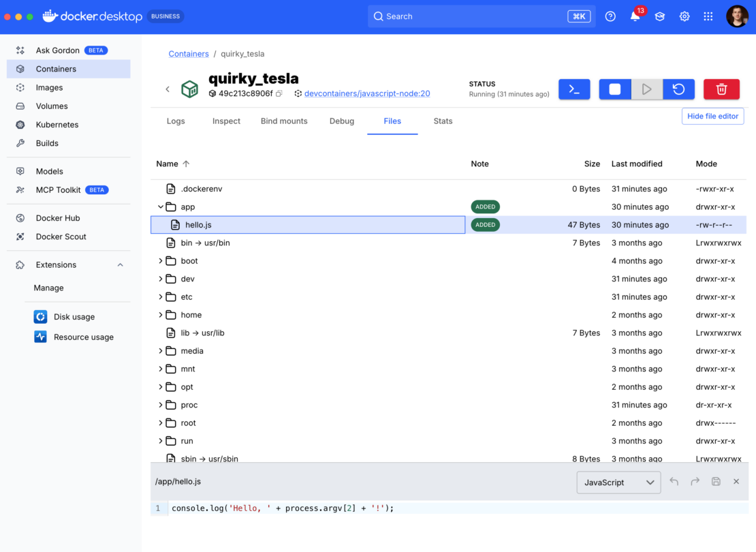This screenshot has height=552, width=756.
Task: Delete the quirky_tesla container
Action: coord(721,89)
